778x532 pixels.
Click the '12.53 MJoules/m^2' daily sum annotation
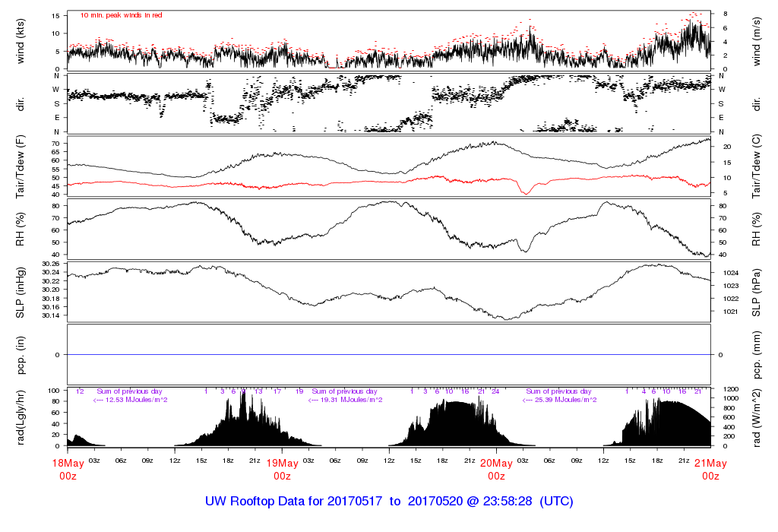[131, 400]
